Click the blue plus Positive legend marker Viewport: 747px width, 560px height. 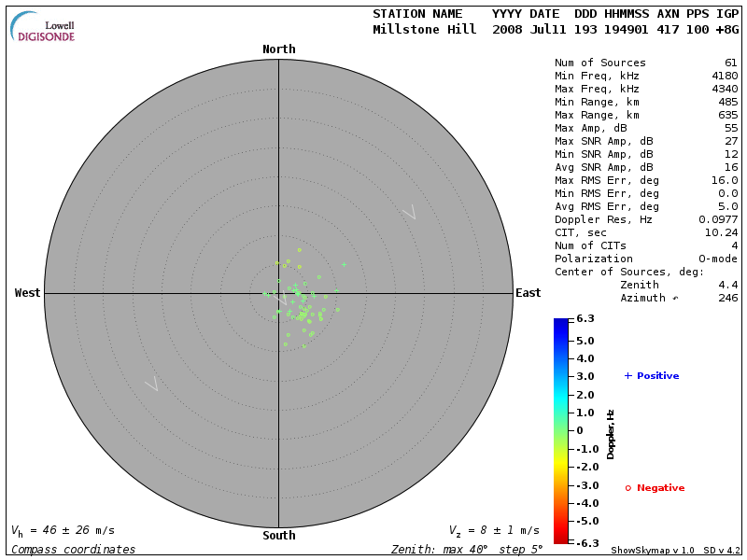pos(628,375)
